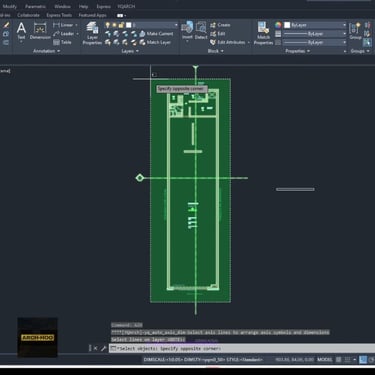This screenshot has height=375, width=375.
Task: Toggle grid display in status bar
Action: click(x=339, y=360)
